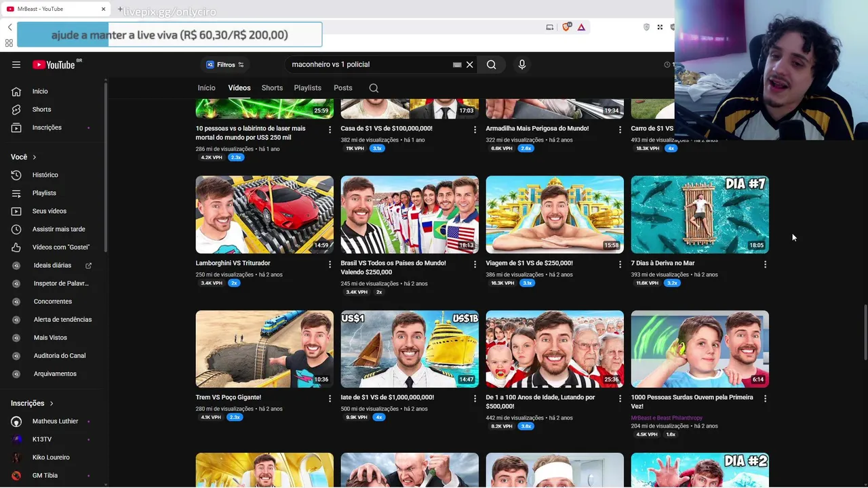
Task: Open Ideais diárias extension link
Action: pos(53,265)
